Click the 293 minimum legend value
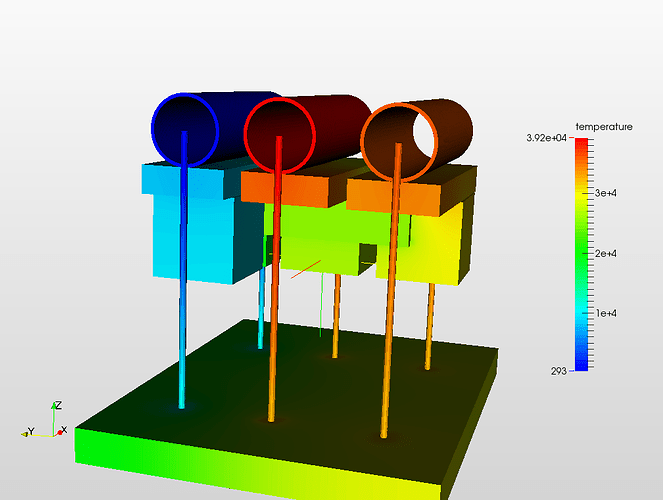 [558, 371]
